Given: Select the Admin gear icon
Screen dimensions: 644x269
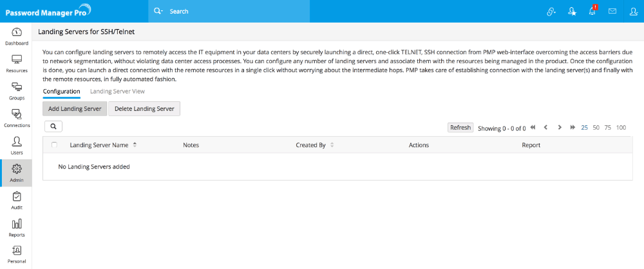Looking at the screenshot, I should coord(17,168).
